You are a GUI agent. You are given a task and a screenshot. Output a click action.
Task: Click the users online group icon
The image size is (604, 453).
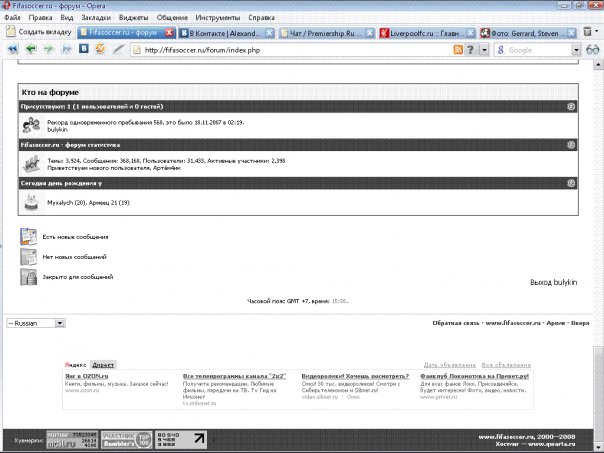click(x=31, y=125)
